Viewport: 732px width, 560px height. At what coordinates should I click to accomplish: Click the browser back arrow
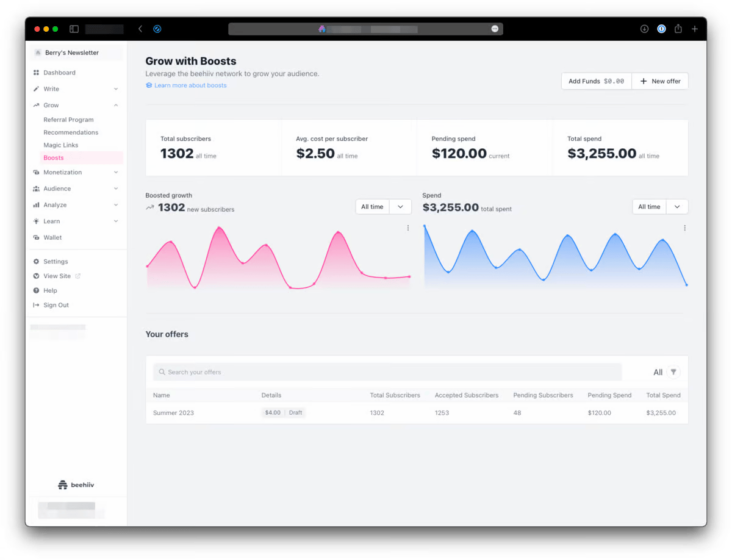coord(140,29)
